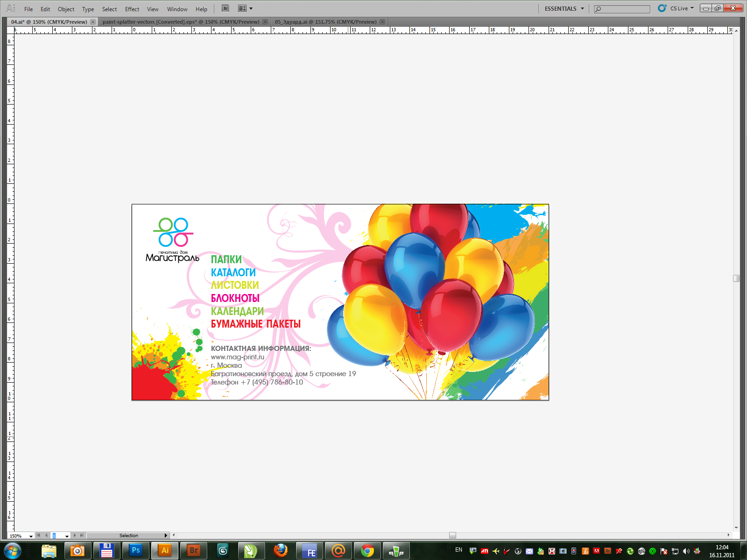Image resolution: width=747 pixels, height=560 pixels.
Task: Click the vertical scrollbar thumb
Action: pos(736,279)
